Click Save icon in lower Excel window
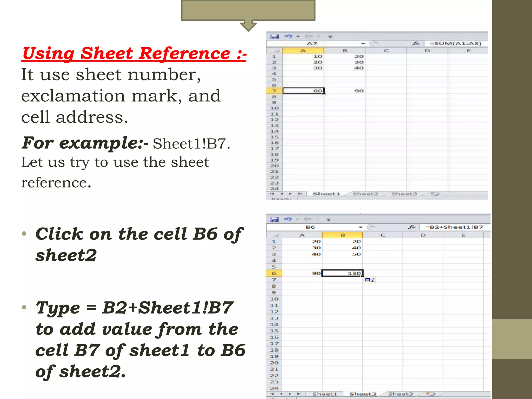Screen dimensions: 532x399 pos(274,220)
